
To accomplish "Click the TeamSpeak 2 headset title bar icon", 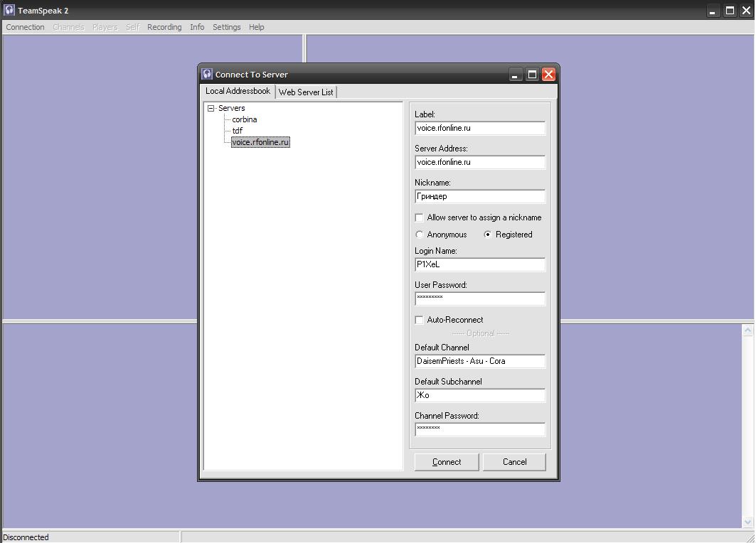I will 9,10.
